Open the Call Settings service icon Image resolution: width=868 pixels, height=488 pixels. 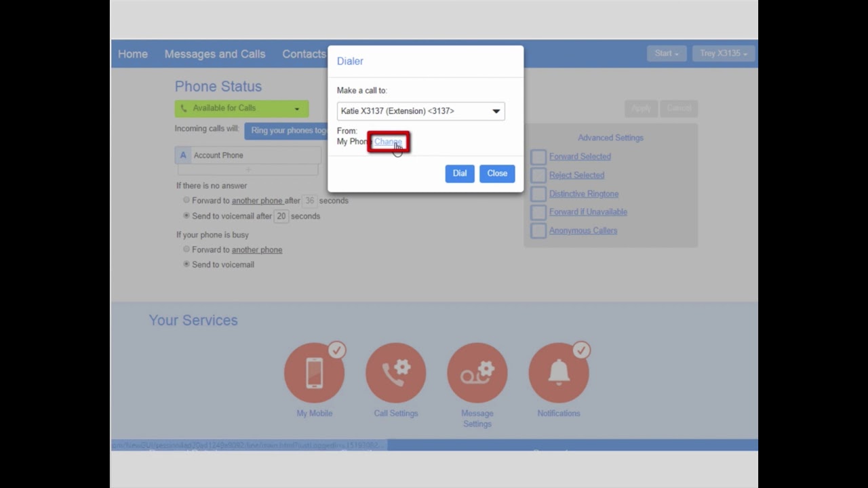pyautogui.click(x=396, y=373)
